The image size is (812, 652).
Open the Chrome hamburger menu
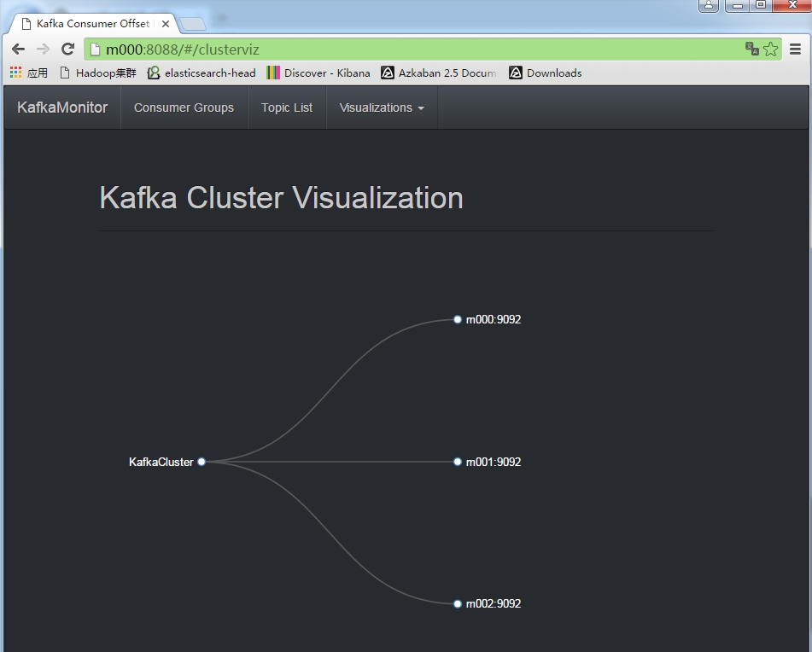796,49
